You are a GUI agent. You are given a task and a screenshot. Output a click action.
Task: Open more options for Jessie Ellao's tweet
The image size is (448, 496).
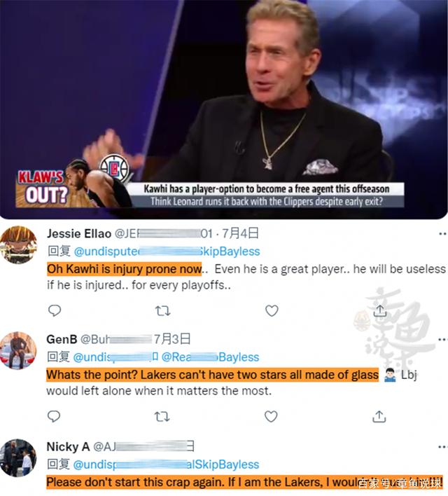click(x=443, y=234)
